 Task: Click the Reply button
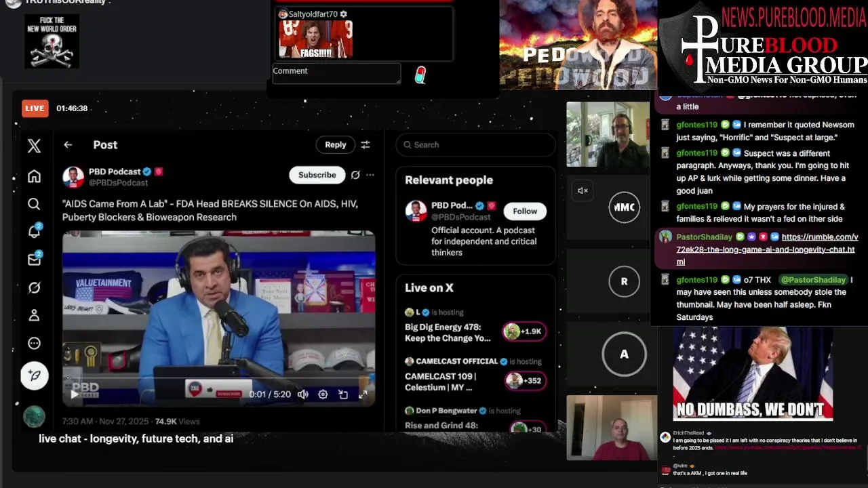[335, 144]
